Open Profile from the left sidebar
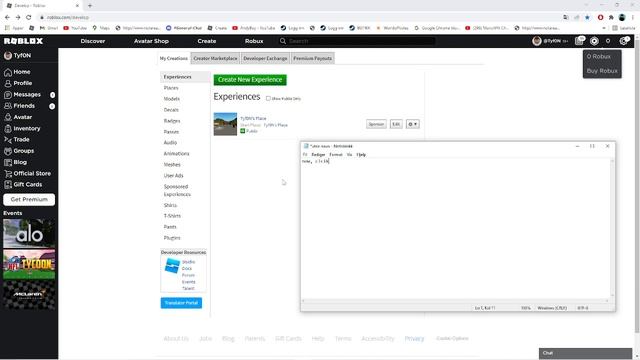Screen dimensions: 640x360 [x=18, y=83]
